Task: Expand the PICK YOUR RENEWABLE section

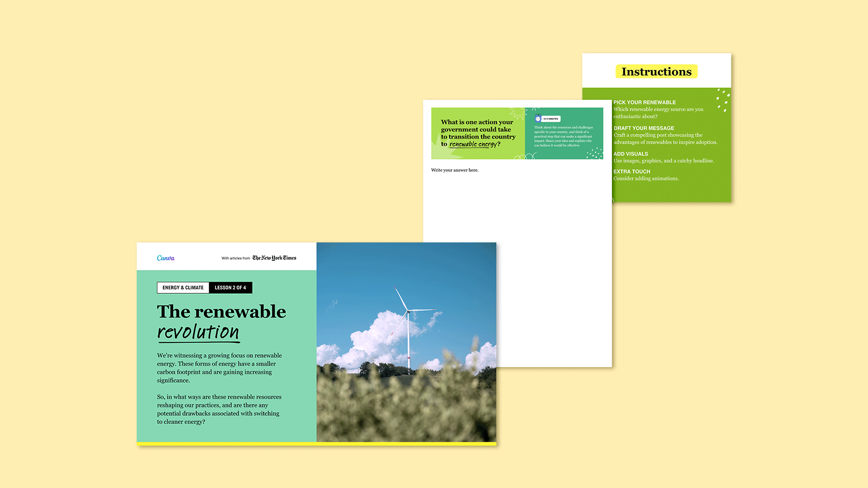Action: [644, 102]
